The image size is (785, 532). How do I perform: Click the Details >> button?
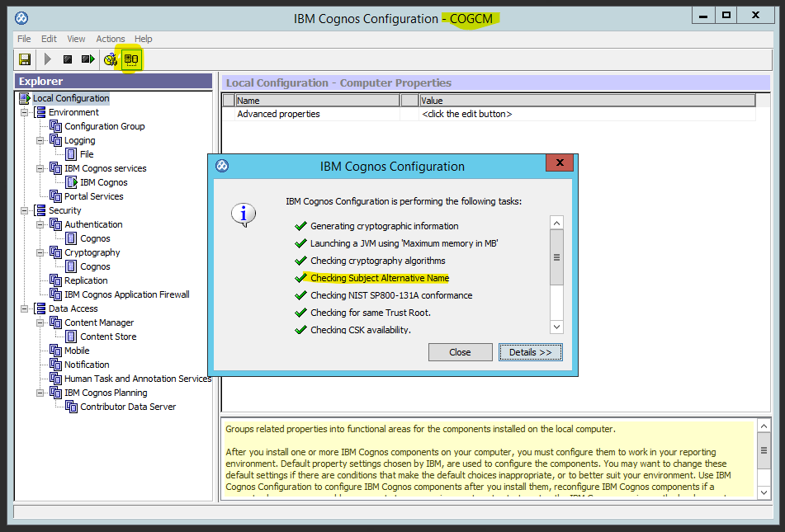coord(530,352)
